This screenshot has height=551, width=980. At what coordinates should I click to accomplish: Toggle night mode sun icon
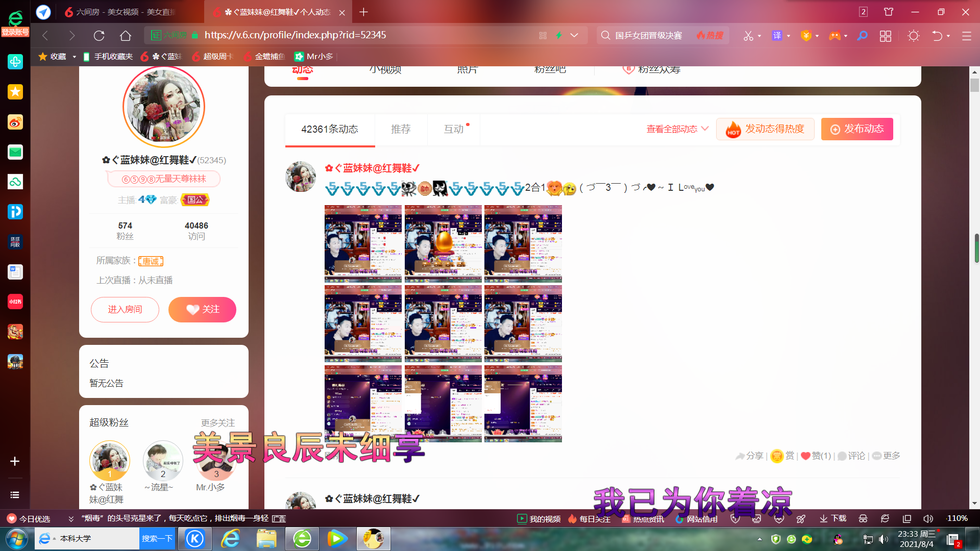[914, 36]
